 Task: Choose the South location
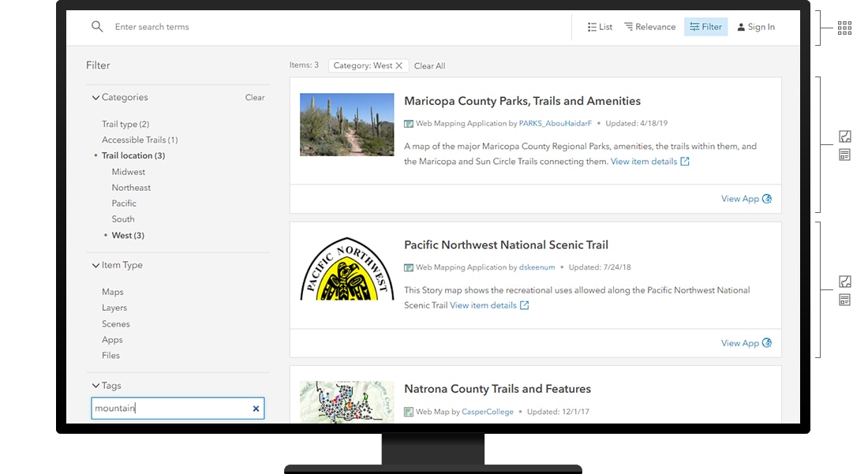123,219
